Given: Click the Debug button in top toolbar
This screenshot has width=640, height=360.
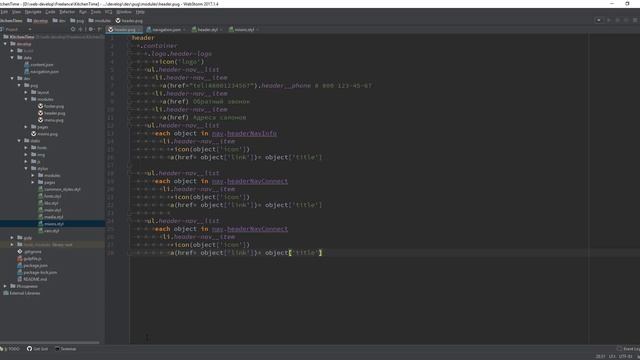Looking at the screenshot, I should 617,20.
